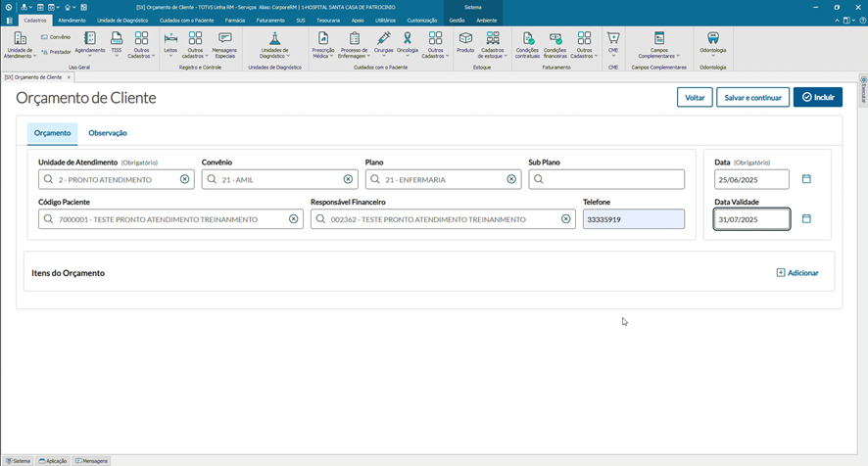Click Salvar e continuar button
868x466 pixels.
(x=752, y=97)
